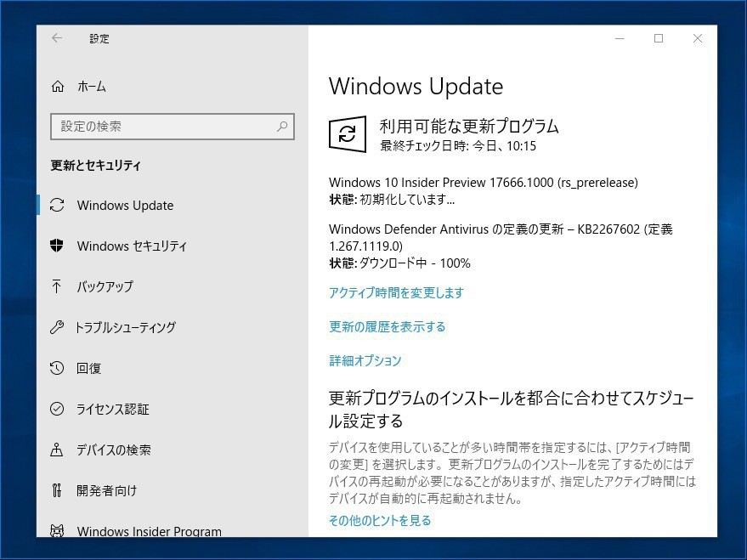Click the ダウンロード中 - 100% status text
This screenshot has width=747, height=560.
pyautogui.click(x=415, y=263)
